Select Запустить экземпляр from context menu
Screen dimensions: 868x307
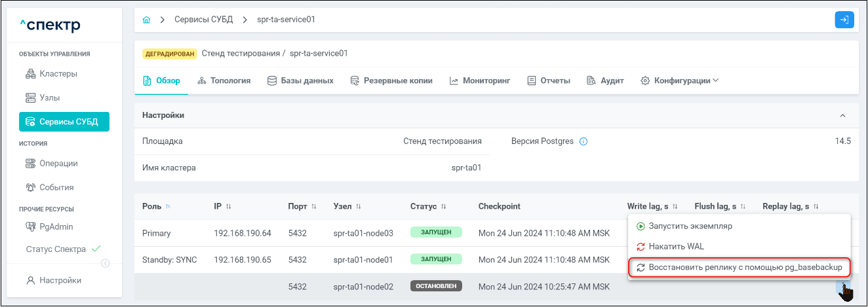click(x=690, y=226)
